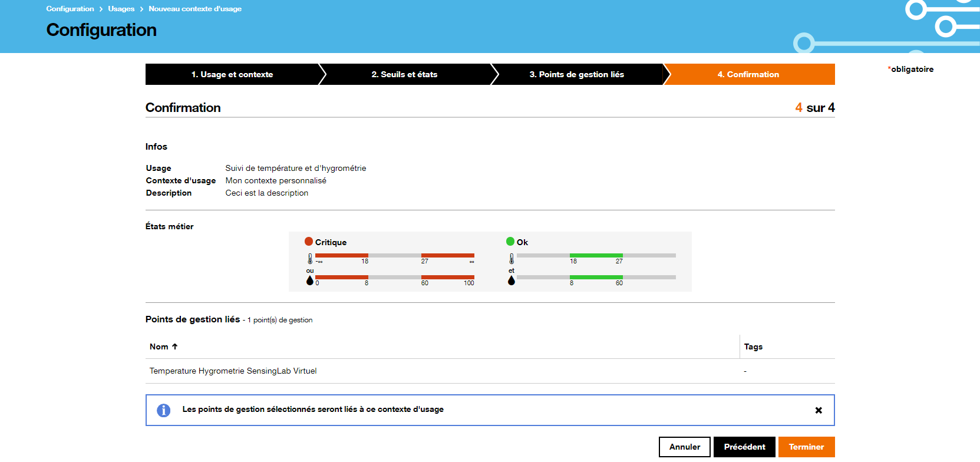Cancel with the Annuler button
Image resolution: width=980 pixels, height=462 pixels.
(x=685, y=447)
